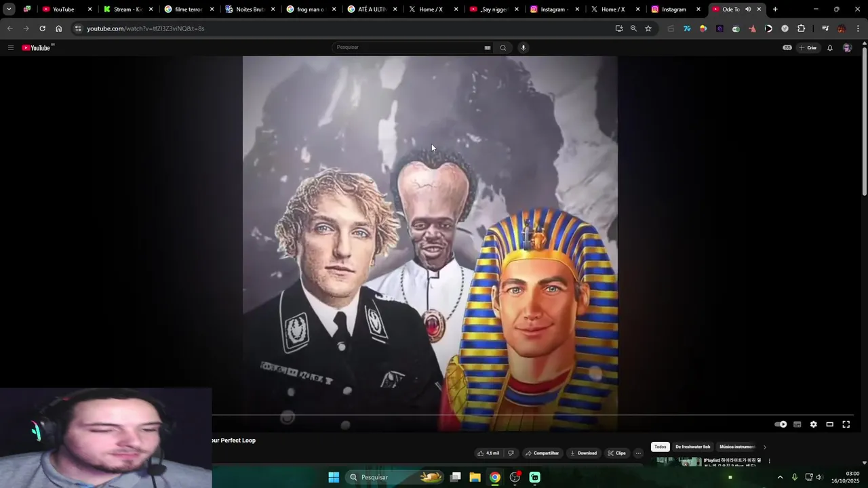Select the Todos filter chip
This screenshot has width=868, height=488.
(x=660, y=447)
